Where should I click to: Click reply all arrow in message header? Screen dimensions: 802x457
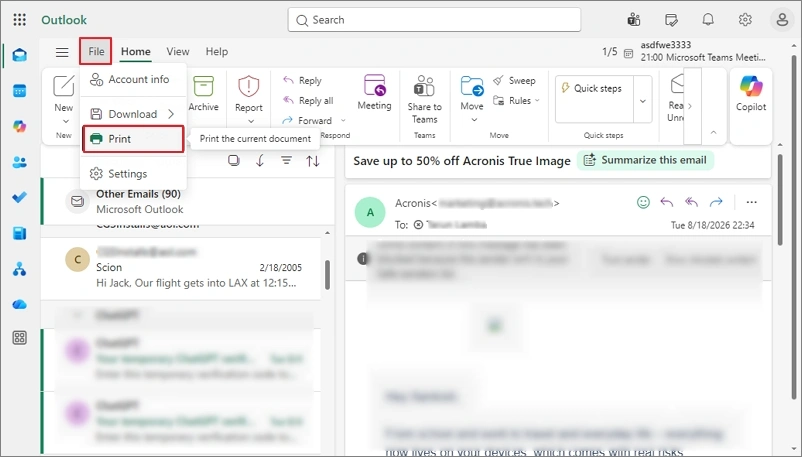tap(692, 202)
